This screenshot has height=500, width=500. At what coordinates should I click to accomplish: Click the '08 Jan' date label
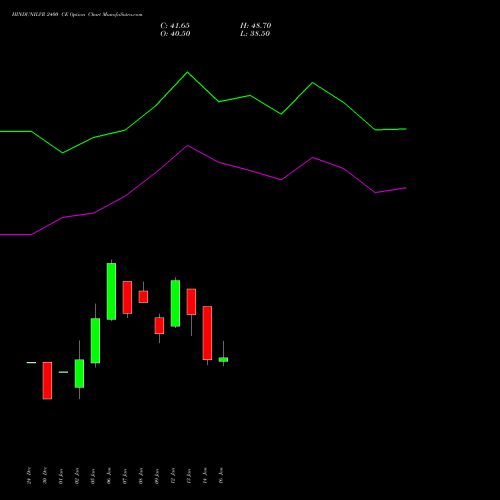[x=141, y=476]
